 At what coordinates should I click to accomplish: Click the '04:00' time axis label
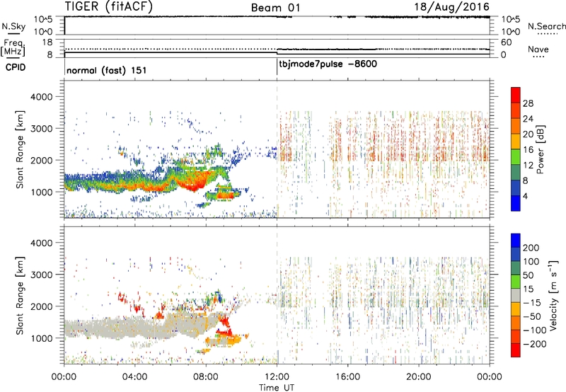tap(134, 377)
